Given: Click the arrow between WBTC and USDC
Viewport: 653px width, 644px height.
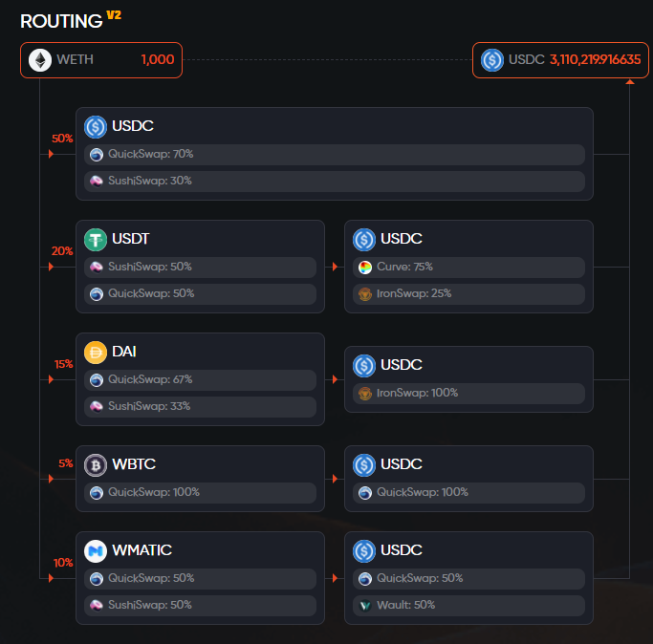Looking at the screenshot, I should coord(335,479).
